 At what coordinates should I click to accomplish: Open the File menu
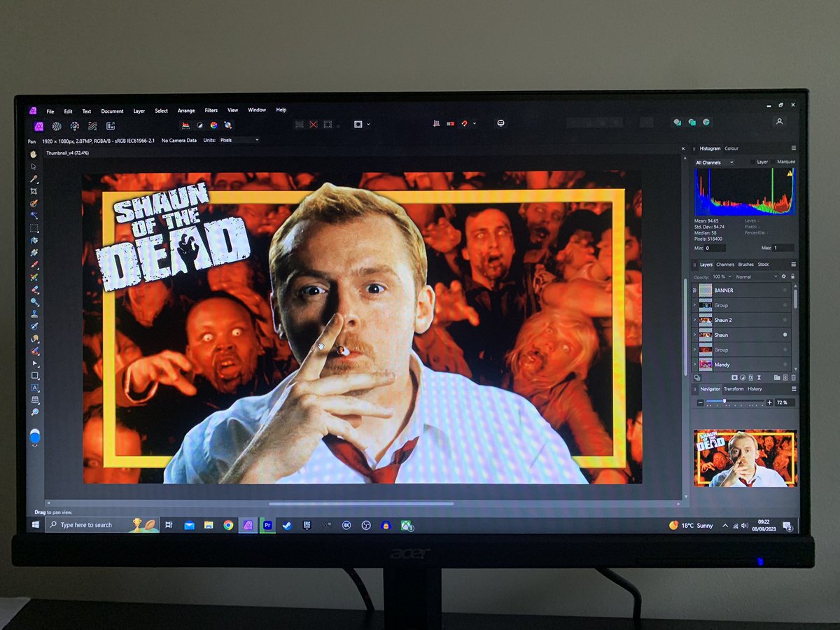click(50, 111)
